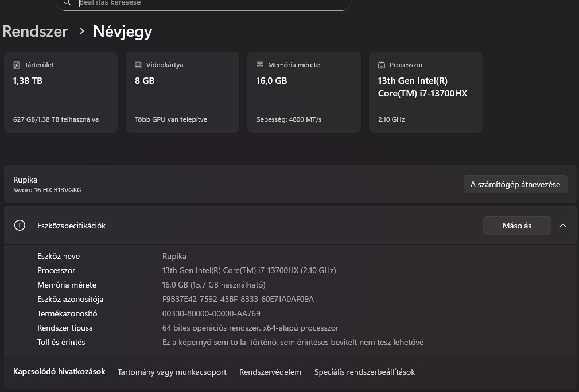Open the Processzor i7-13700HX card

coord(426,92)
